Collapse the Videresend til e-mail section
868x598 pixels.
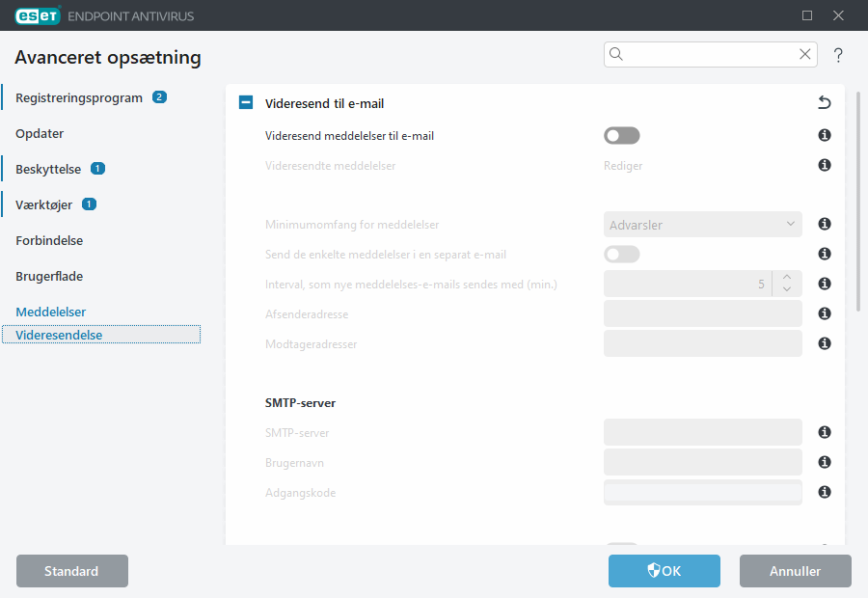[246, 102]
